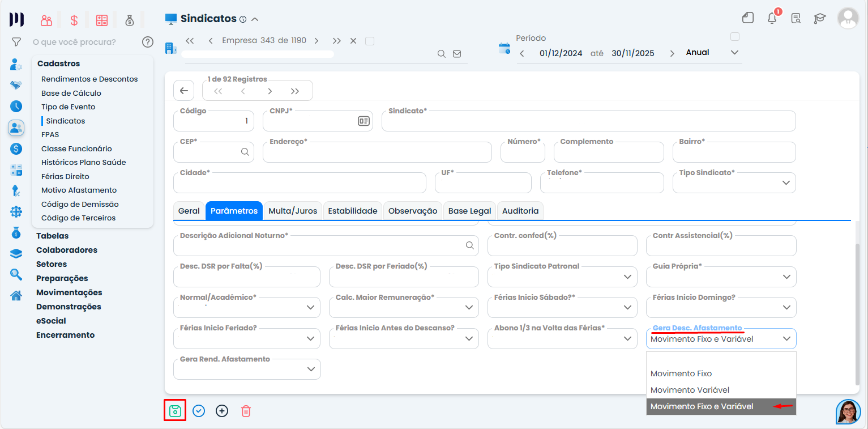
Task: Open the Estabilidade tab
Action: point(352,211)
